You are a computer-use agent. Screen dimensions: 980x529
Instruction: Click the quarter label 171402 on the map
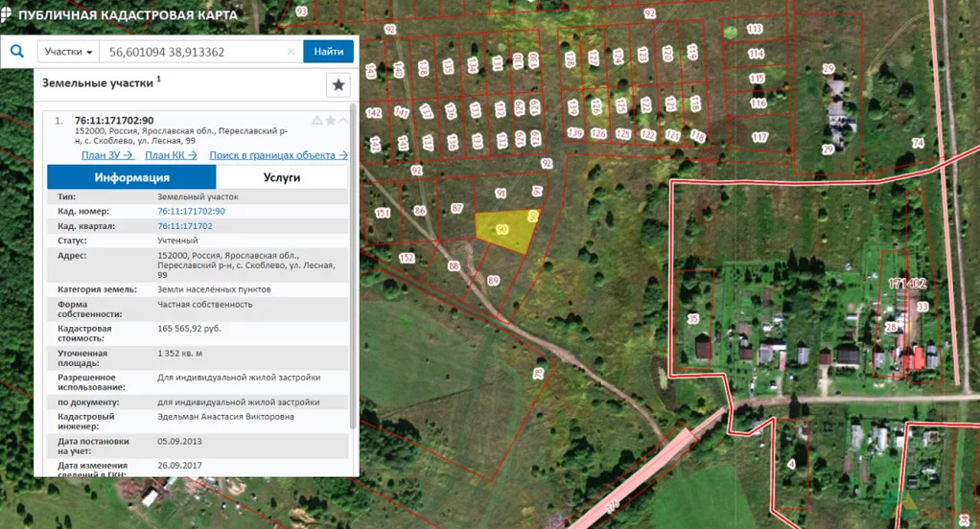point(907,284)
